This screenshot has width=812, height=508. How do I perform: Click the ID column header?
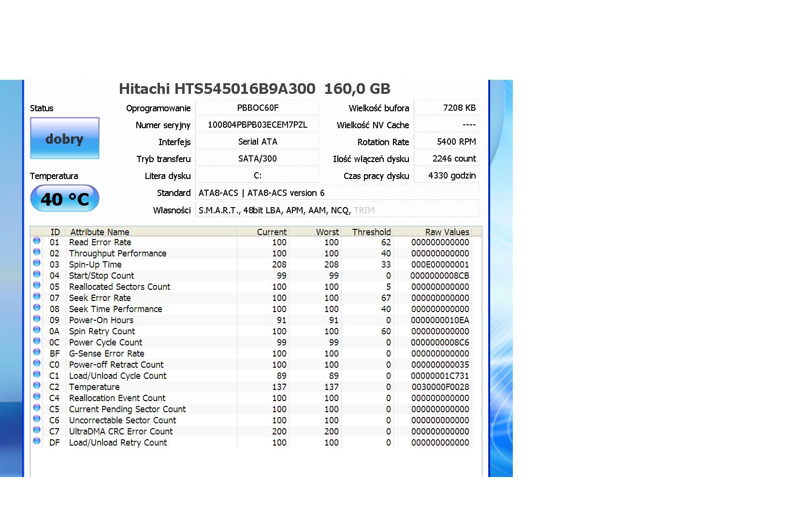tap(55, 232)
